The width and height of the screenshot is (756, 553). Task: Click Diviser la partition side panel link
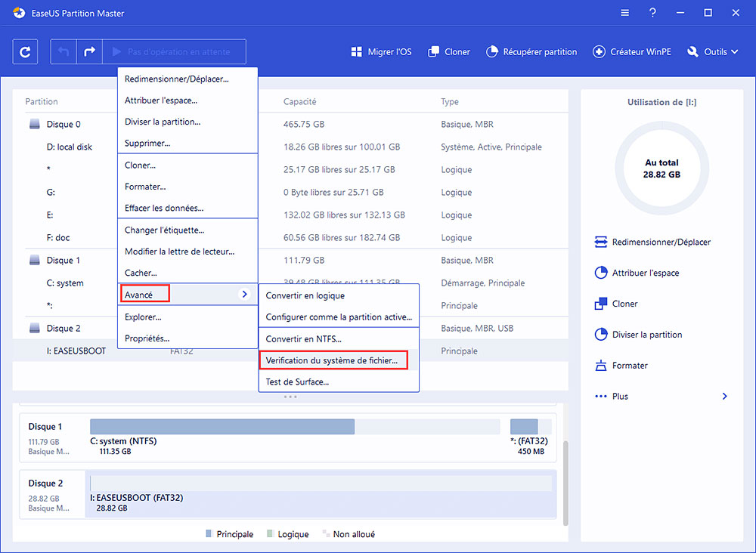[647, 335]
